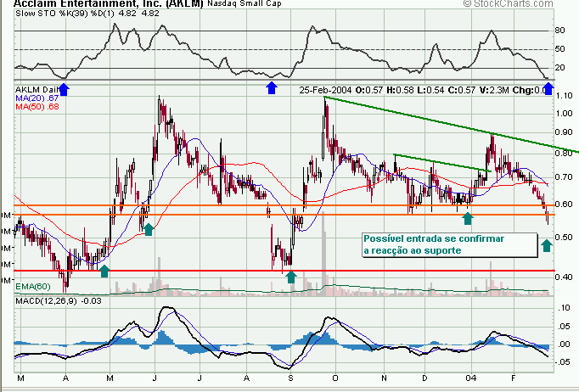Click the O:0.57 open price value
579x392 pixels.
pyautogui.click(x=369, y=90)
